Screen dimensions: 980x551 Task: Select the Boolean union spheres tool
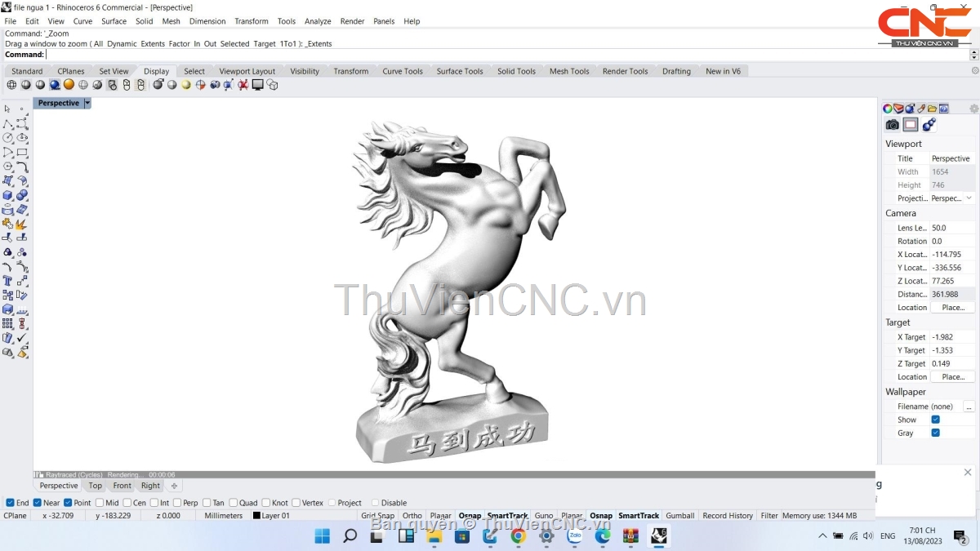coord(22,195)
